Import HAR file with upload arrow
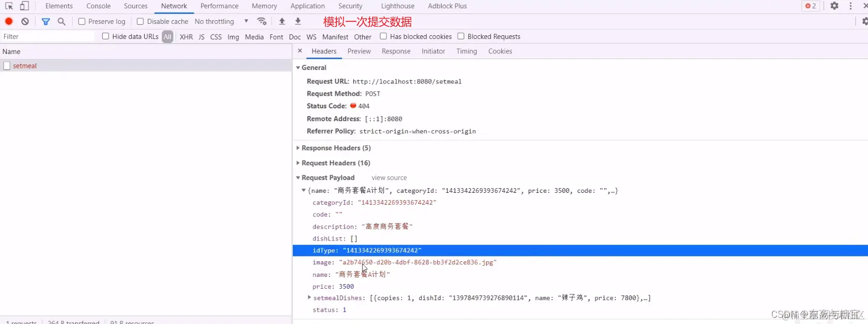The width and height of the screenshot is (868, 324). [282, 21]
